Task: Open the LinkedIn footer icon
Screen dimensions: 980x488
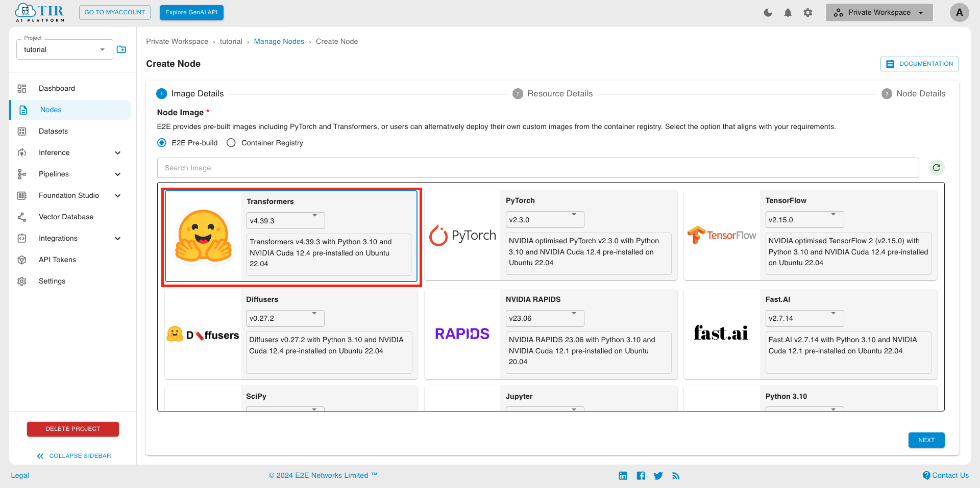Action: click(623, 475)
